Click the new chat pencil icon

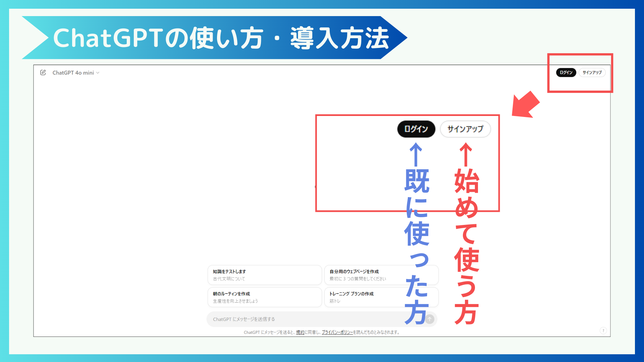[43, 72]
